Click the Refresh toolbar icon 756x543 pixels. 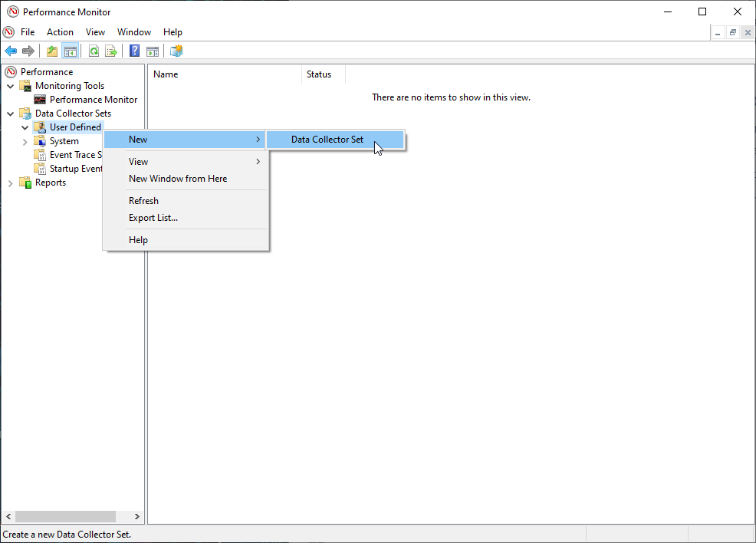click(94, 51)
